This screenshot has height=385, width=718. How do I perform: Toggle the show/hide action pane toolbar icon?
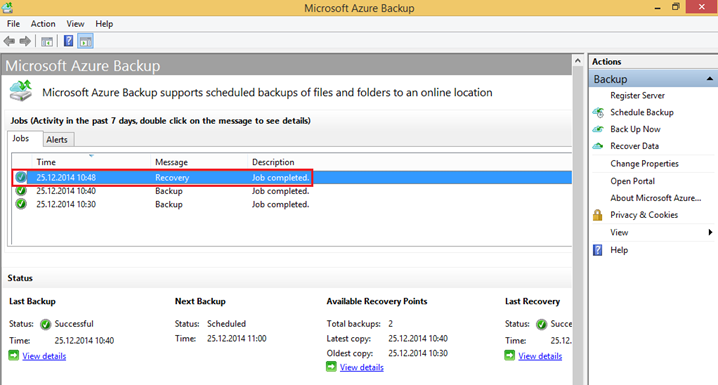86,42
